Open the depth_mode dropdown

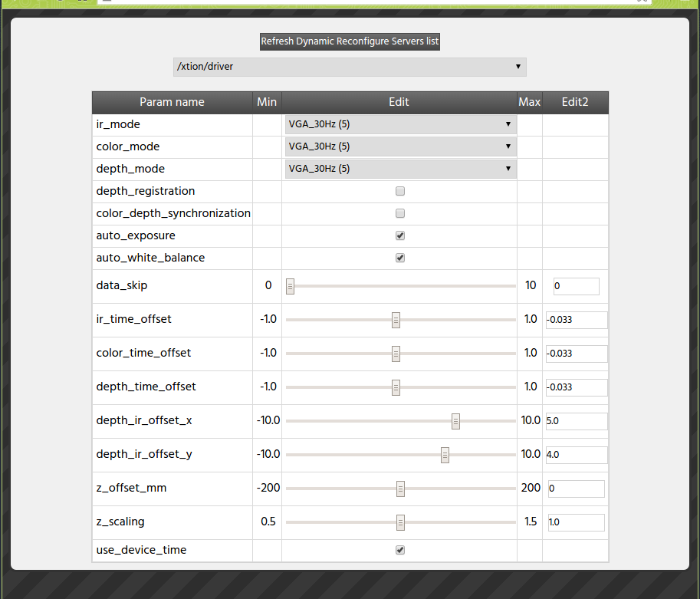click(x=400, y=169)
